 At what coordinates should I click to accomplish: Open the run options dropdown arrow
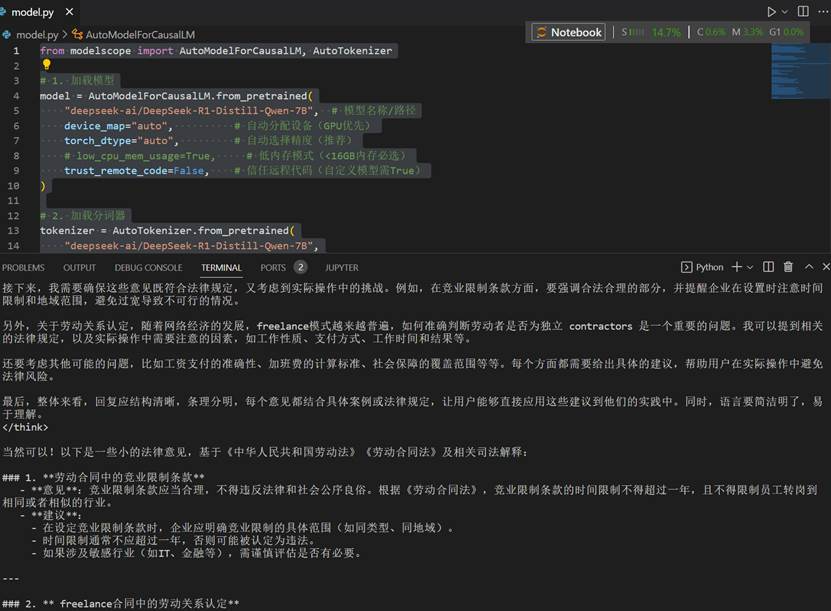pyautogui.click(x=785, y=12)
